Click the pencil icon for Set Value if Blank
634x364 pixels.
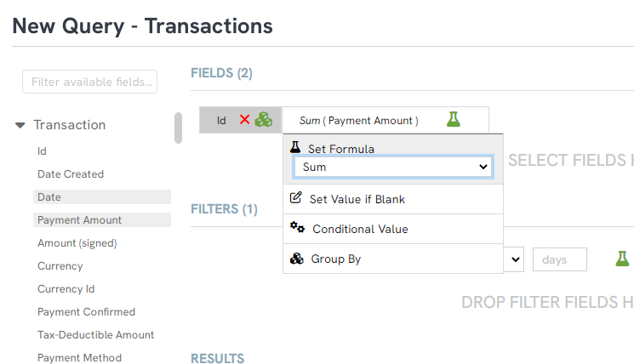tap(295, 197)
